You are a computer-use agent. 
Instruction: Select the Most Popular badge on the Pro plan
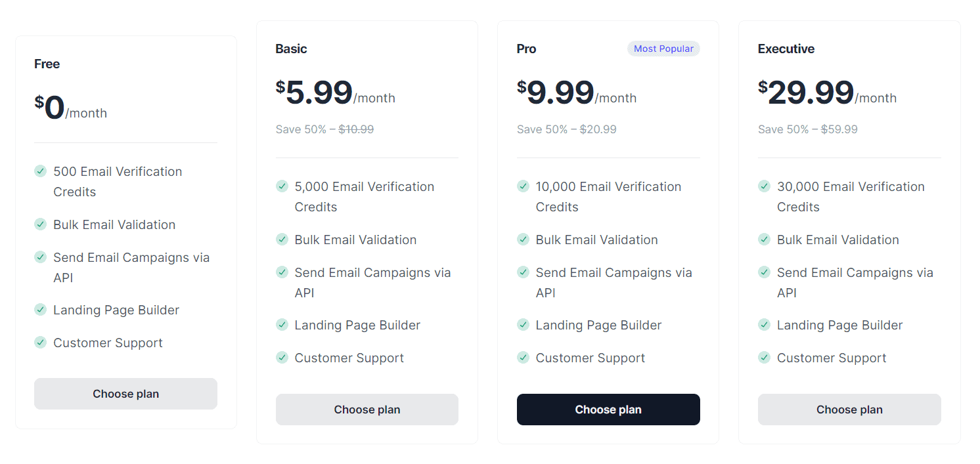[x=663, y=48]
